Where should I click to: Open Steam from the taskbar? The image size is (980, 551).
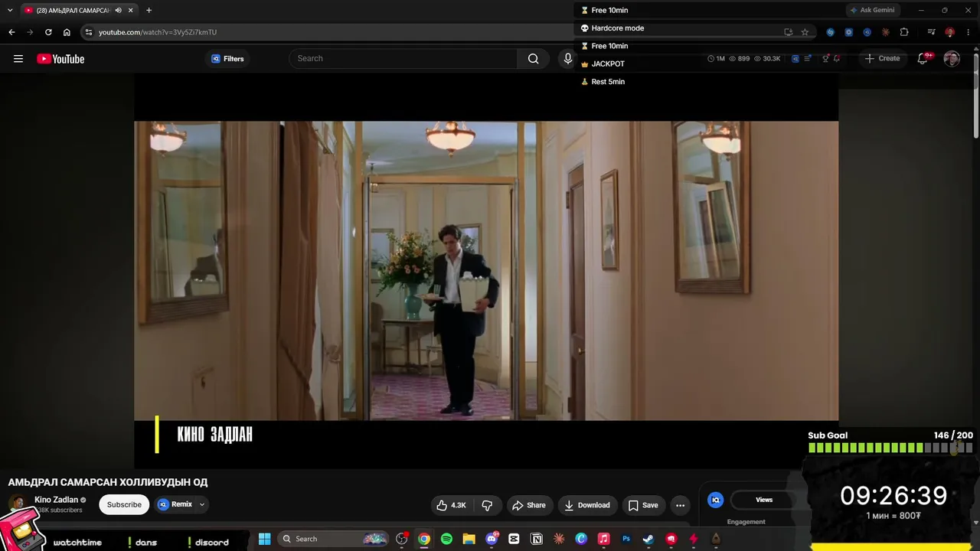(x=648, y=539)
